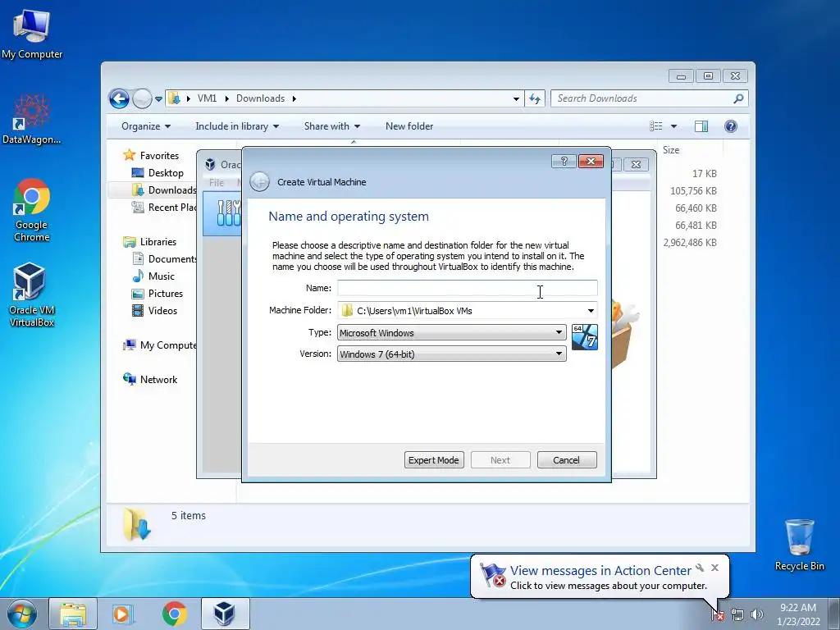Open the Recycle Bin
The image size is (840, 630).
[799, 545]
